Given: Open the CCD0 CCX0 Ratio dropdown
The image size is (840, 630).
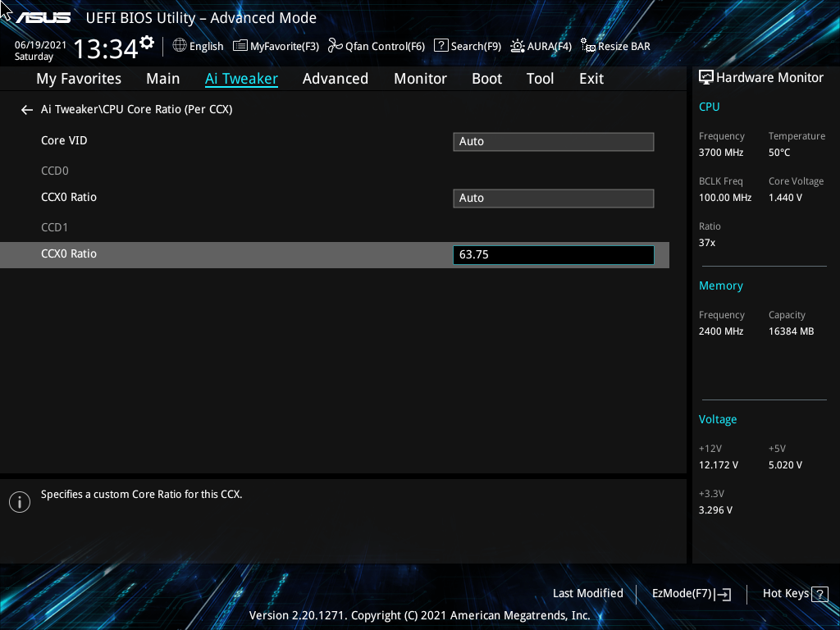Looking at the screenshot, I should [x=553, y=198].
